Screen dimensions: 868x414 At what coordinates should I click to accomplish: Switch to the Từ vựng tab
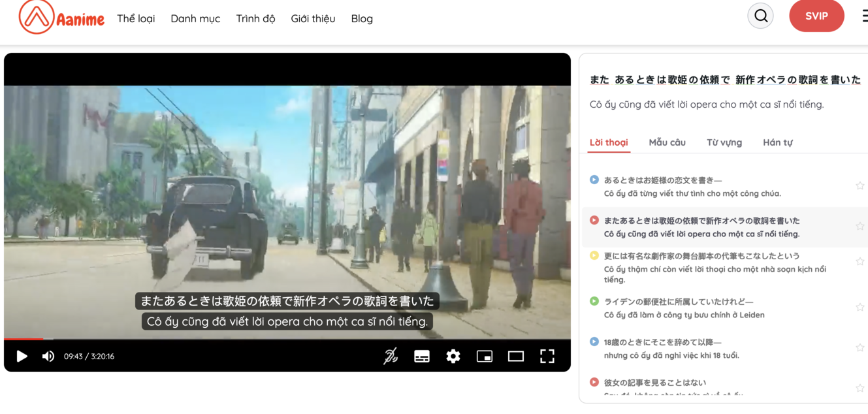(x=724, y=142)
